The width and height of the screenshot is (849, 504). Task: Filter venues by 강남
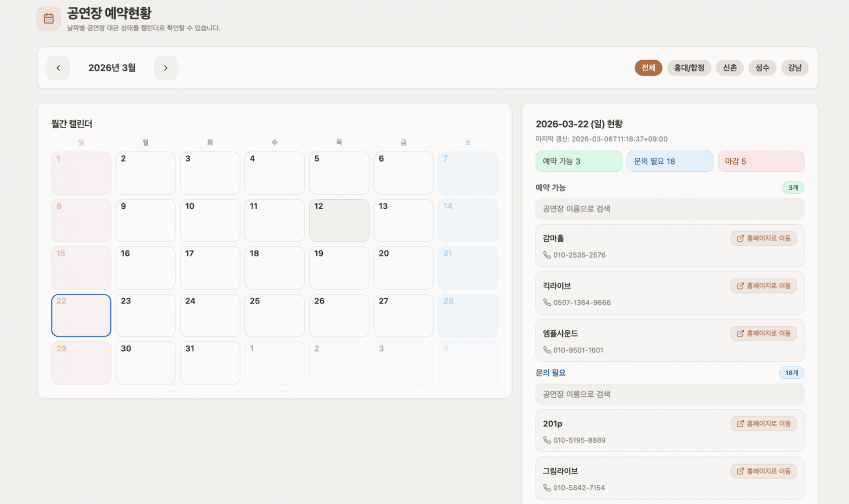coord(794,68)
